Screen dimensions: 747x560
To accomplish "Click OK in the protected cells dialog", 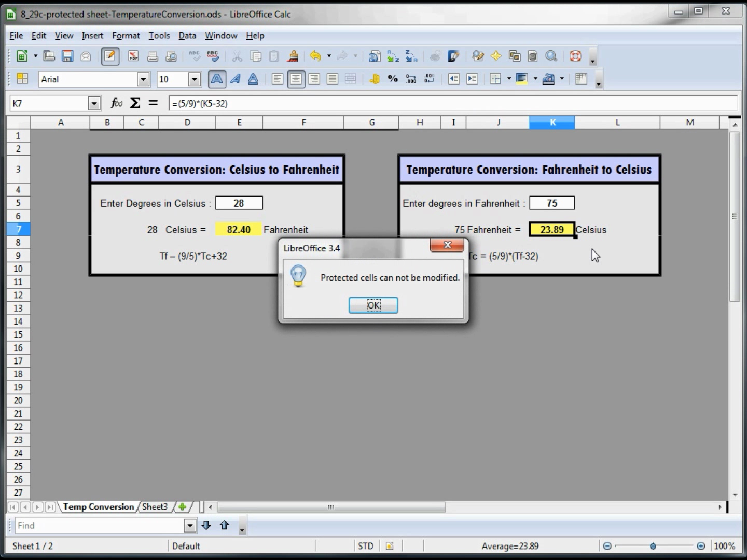I will pos(373,305).
